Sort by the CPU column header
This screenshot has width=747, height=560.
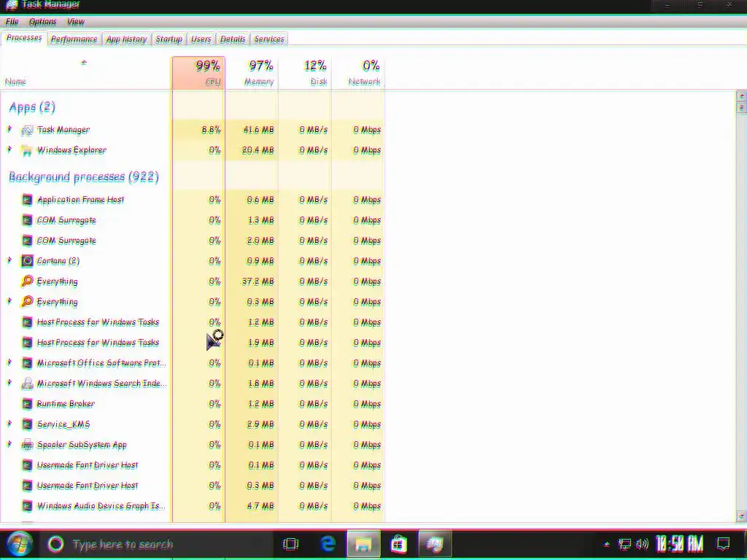(198, 73)
